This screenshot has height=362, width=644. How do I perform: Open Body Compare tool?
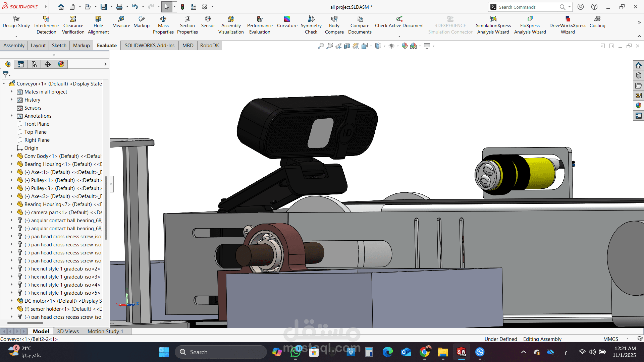click(334, 25)
